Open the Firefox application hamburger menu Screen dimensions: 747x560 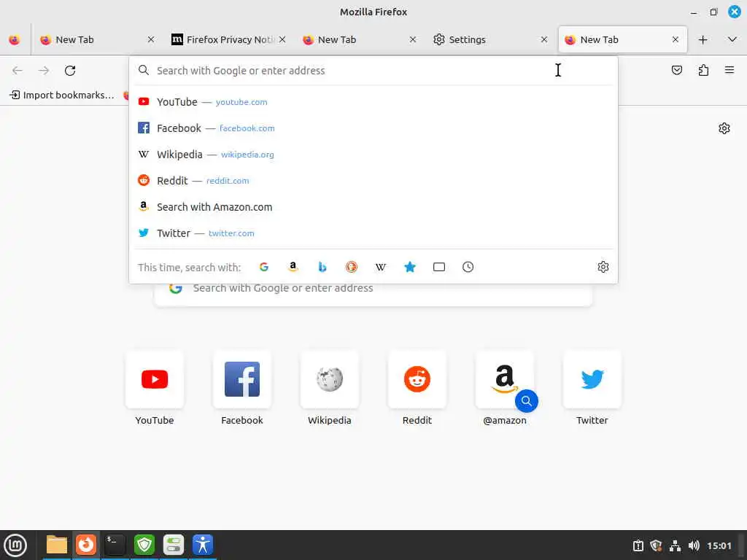(729, 71)
